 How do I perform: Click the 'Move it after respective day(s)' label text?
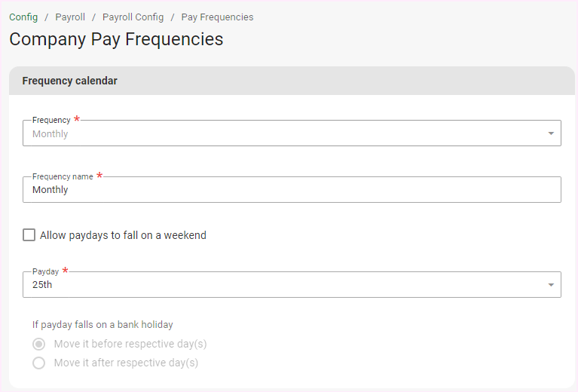coord(126,363)
